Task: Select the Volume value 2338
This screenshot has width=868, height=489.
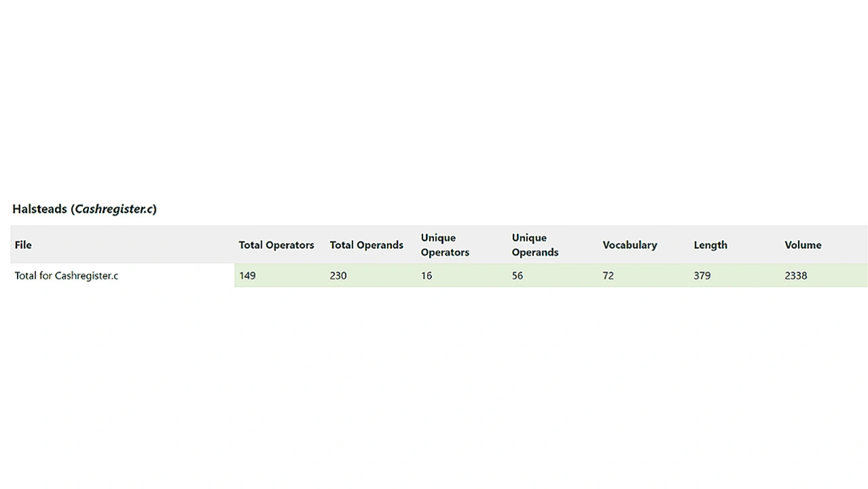Action: 795,275
